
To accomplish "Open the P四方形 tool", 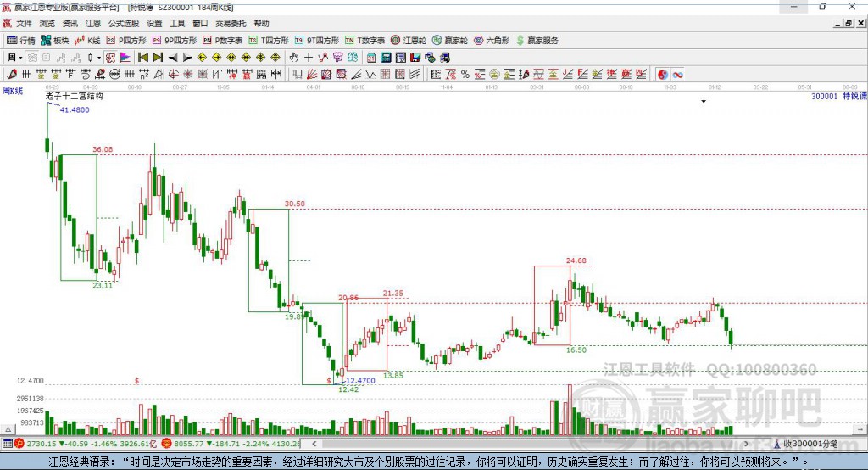I will pos(126,41).
